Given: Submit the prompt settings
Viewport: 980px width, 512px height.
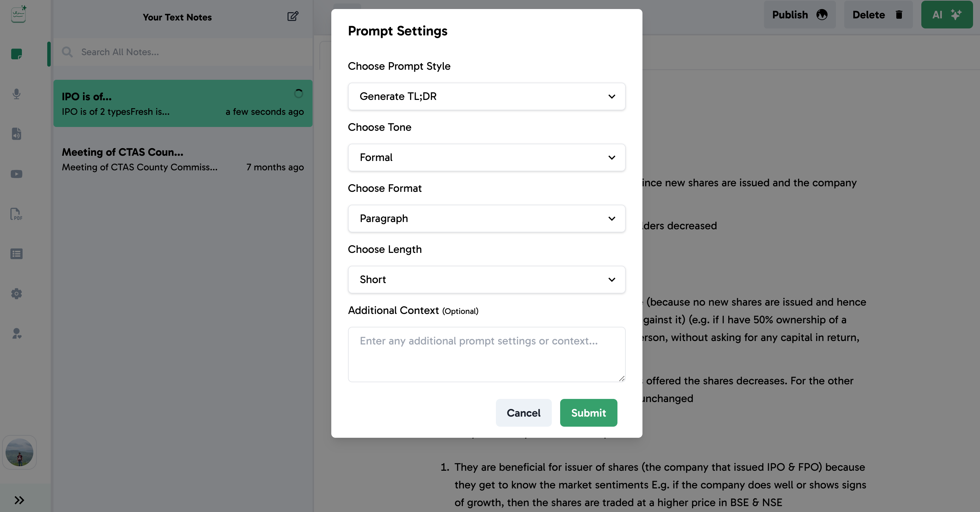Looking at the screenshot, I should tap(588, 413).
